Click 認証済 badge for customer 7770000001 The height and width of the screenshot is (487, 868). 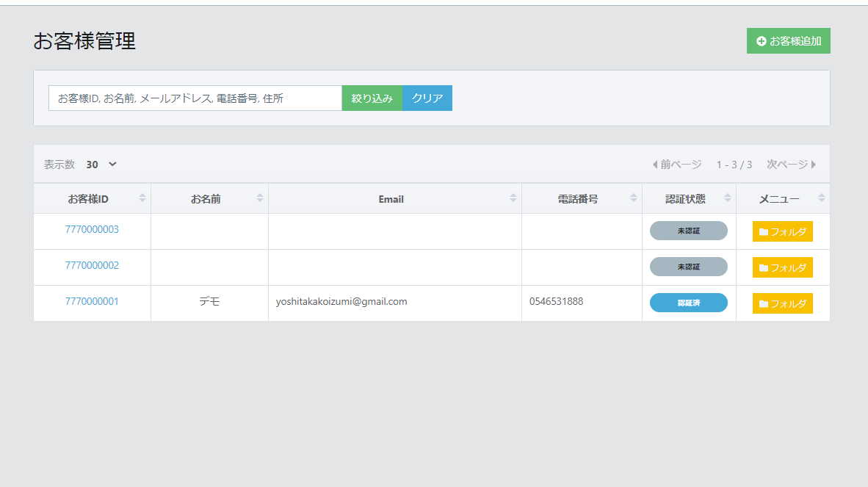[x=688, y=303]
